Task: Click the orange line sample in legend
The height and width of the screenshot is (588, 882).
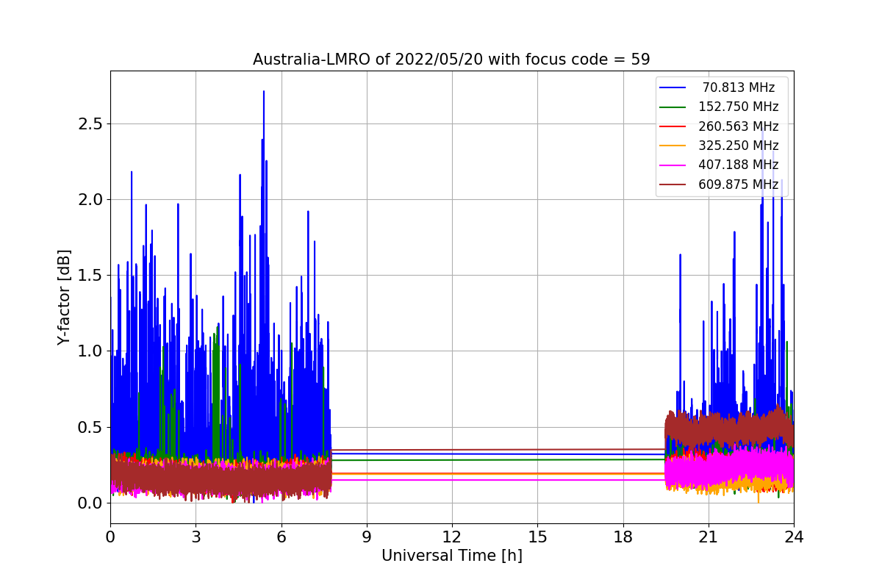Action: 673,146
